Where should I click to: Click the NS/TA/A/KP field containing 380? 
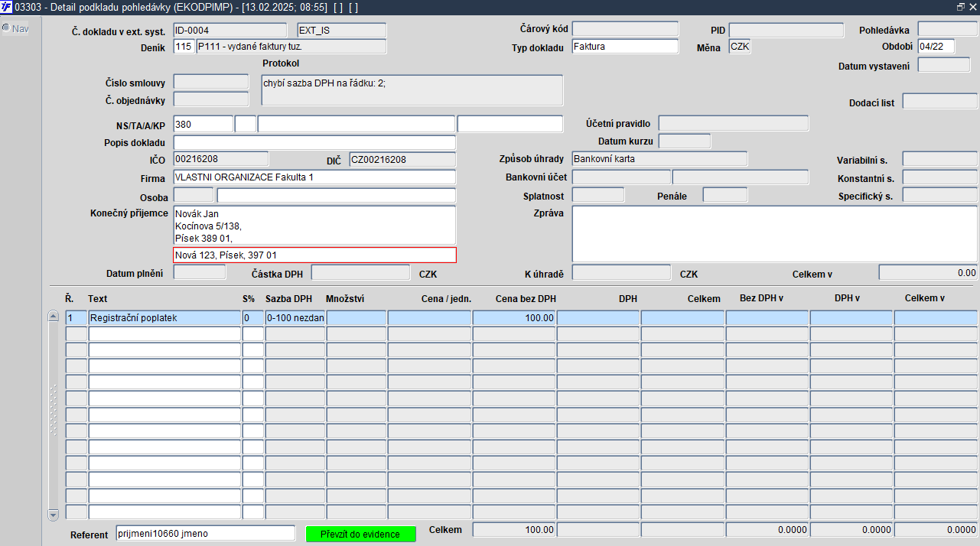click(203, 124)
